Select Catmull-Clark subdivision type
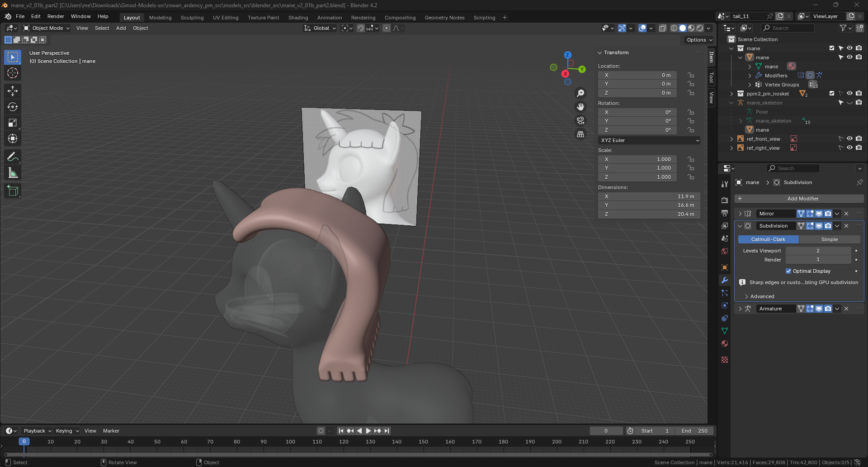868x467 pixels. point(768,239)
